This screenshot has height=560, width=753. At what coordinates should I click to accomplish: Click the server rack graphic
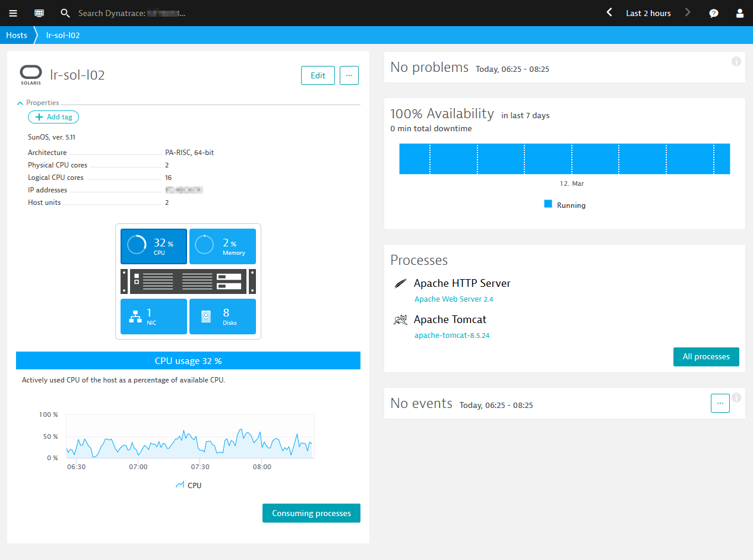[x=188, y=281]
